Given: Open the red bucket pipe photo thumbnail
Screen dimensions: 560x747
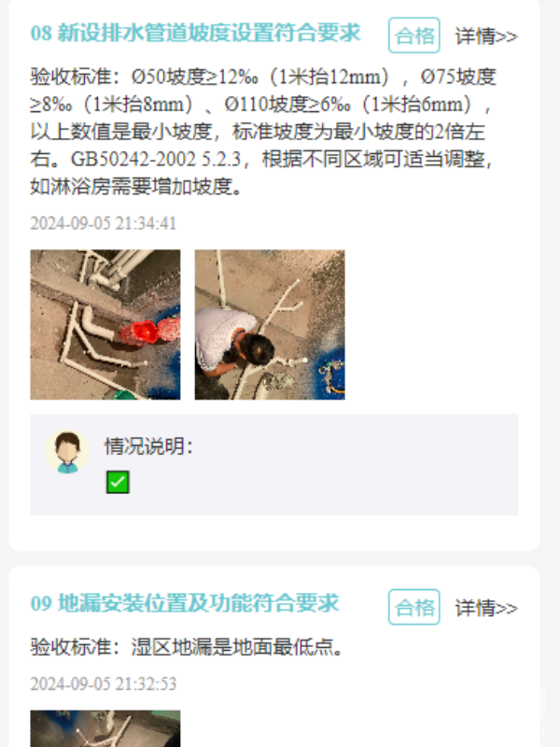Looking at the screenshot, I should [x=105, y=324].
